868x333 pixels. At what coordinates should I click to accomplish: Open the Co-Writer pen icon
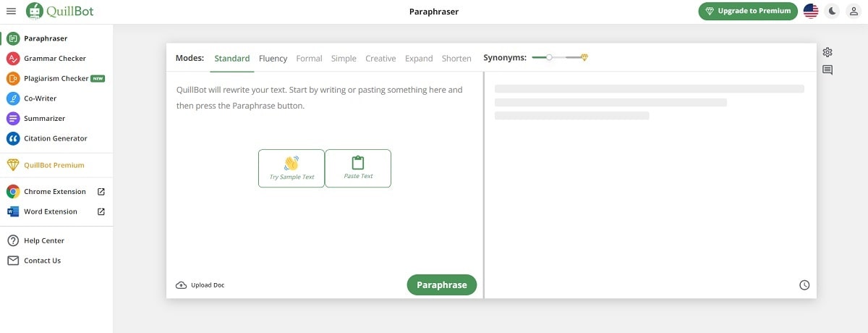tap(12, 98)
